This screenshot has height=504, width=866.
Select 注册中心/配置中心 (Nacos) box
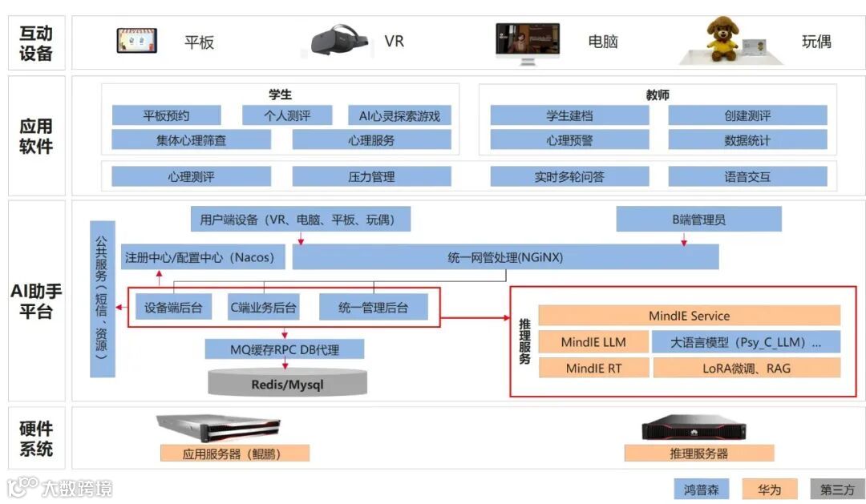(203, 256)
